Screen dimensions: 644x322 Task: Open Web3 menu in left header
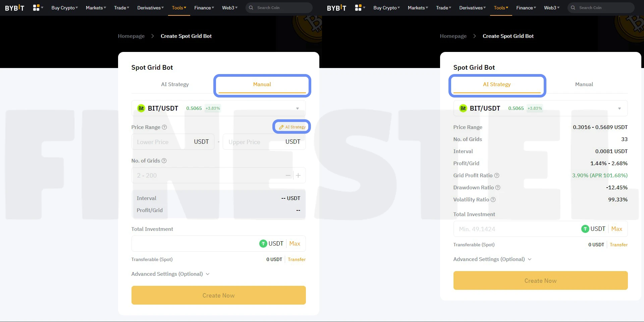[x=230, y=8]
